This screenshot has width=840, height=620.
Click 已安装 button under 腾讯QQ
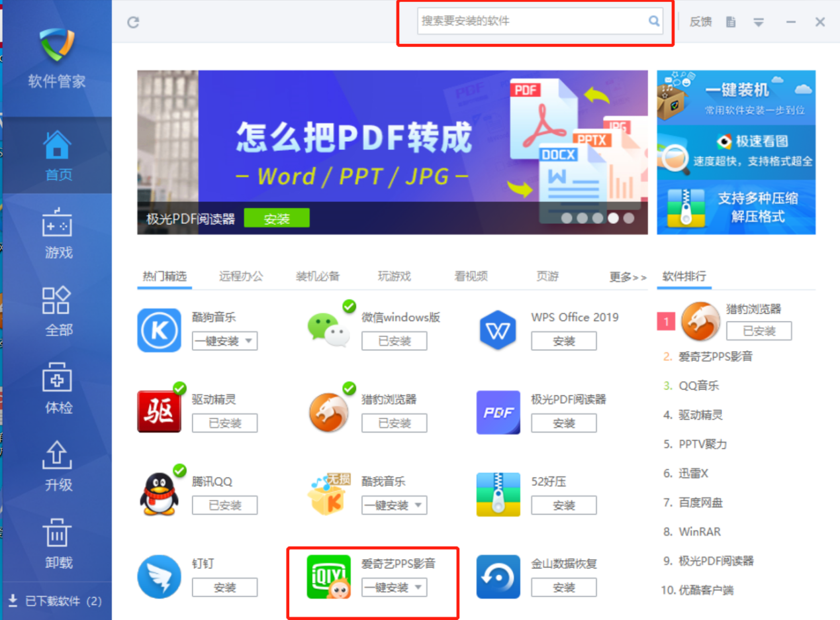225,505
